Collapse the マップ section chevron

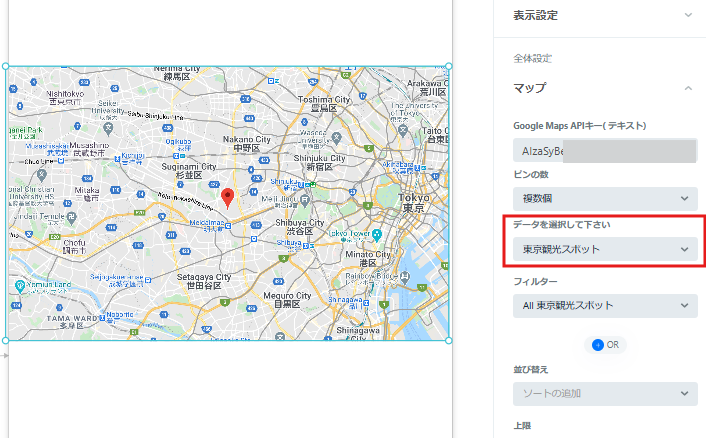(688, 88)
